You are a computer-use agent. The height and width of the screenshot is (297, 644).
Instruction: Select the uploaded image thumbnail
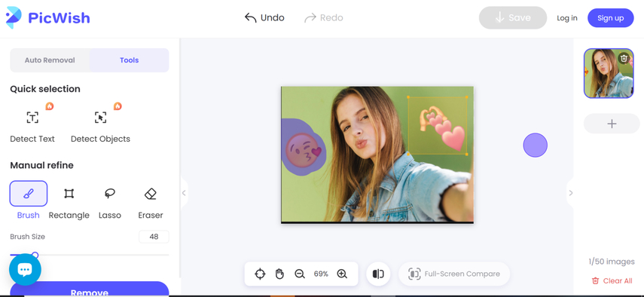[x=609, y=74]
